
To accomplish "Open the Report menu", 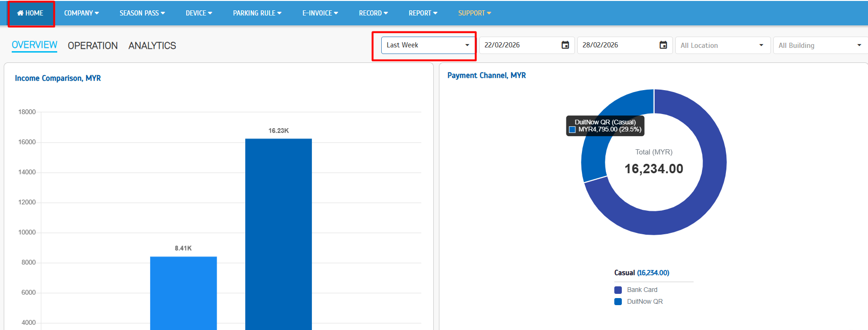I will coord(423,13).
